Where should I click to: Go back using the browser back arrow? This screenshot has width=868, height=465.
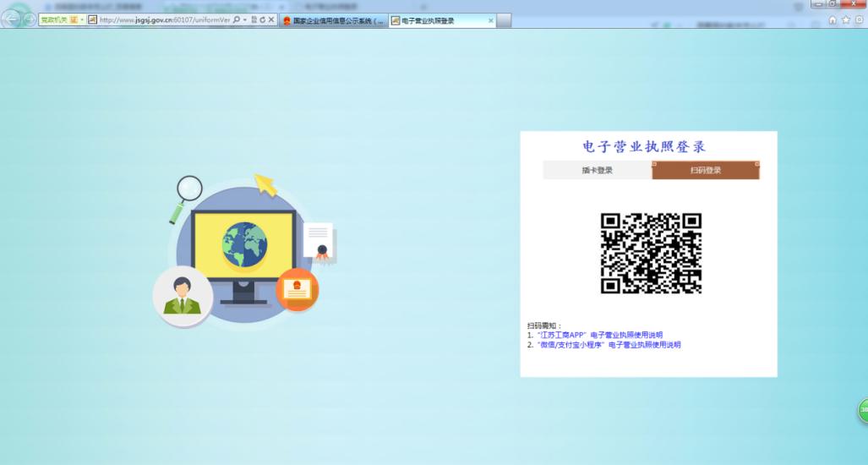(x=10, y=19)
